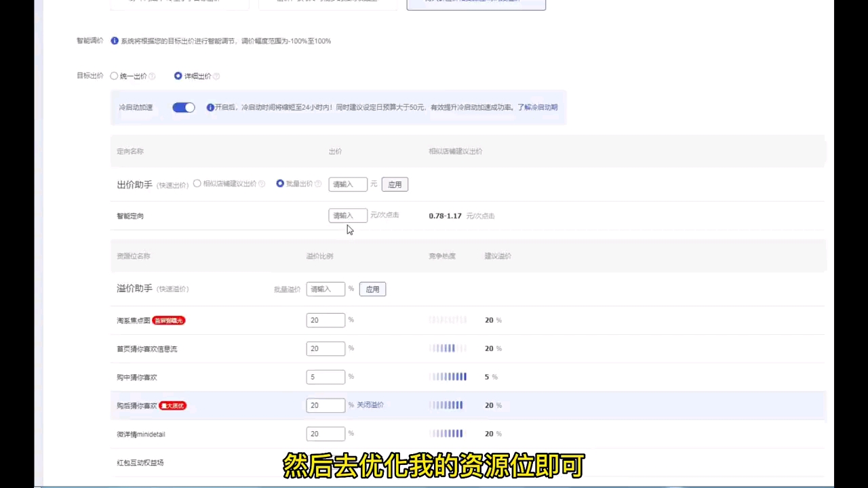This screenshot has height=488, width=868.
Task: Click premium input for 购后猜你喜欢
Action: tap(325, 405)
